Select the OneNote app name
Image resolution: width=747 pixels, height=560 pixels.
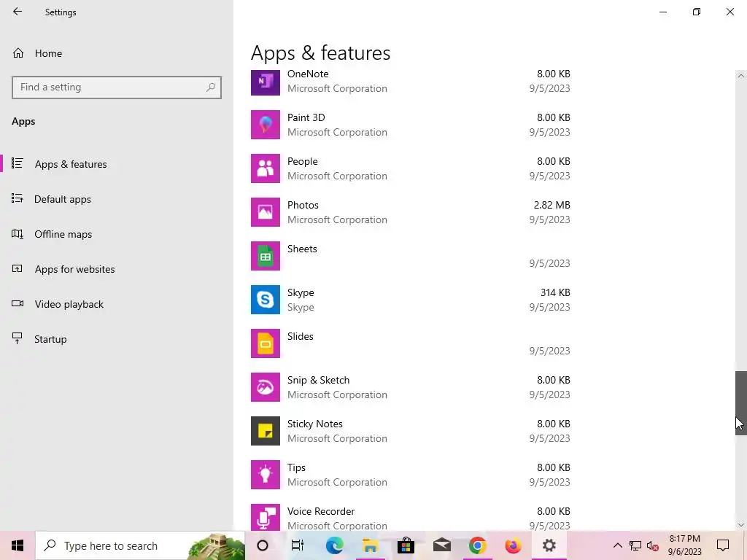click(x=308, y=74)
